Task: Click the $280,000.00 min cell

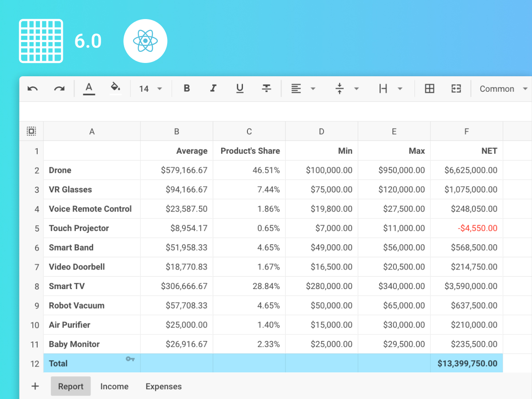Action: tap(322, 286)
